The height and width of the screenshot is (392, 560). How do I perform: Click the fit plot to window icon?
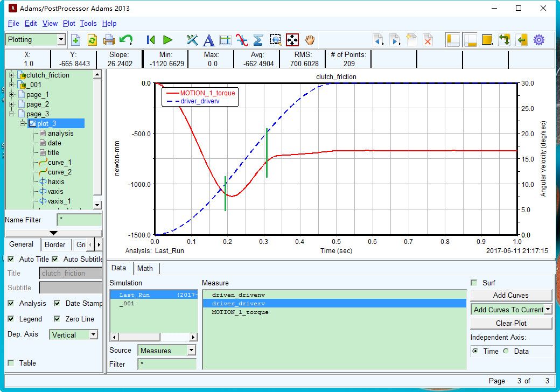pos(292,40)
